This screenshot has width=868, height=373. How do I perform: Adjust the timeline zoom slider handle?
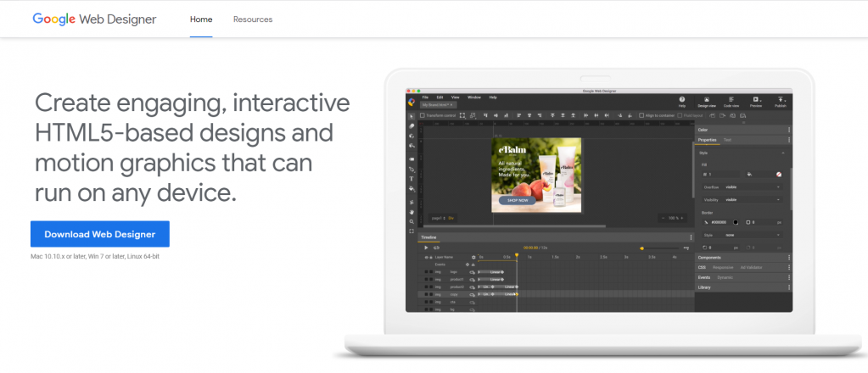click(x=641, y=248)
